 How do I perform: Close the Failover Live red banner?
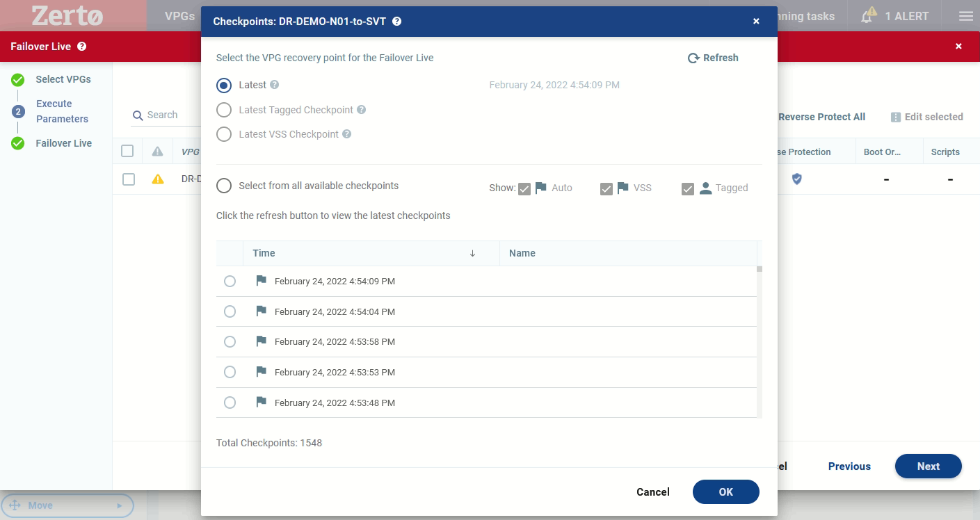958,47
